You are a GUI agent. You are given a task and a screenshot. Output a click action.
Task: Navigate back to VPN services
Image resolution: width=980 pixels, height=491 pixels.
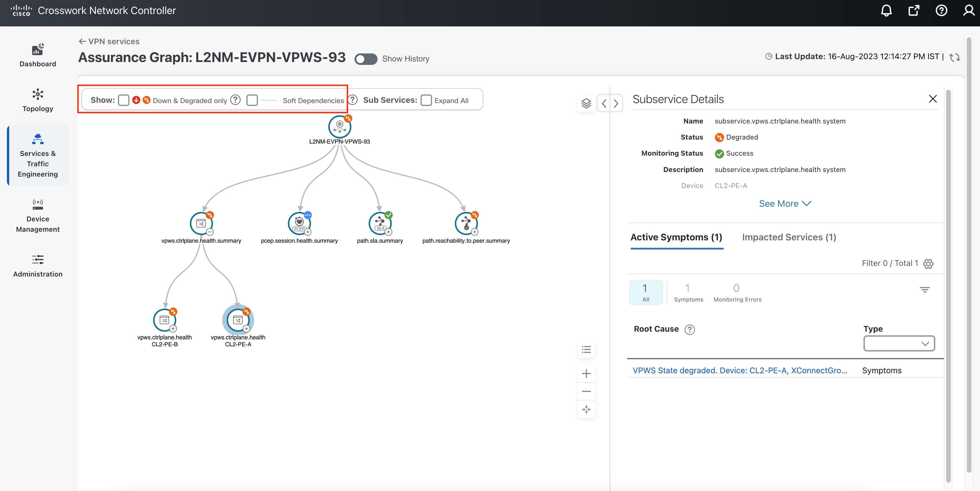108,41
